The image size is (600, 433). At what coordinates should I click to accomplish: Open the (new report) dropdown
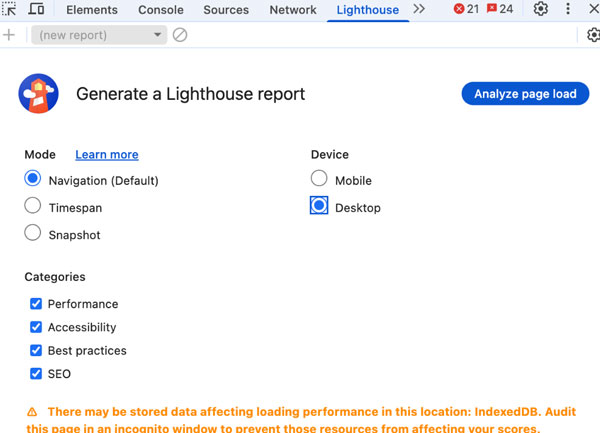99,35
